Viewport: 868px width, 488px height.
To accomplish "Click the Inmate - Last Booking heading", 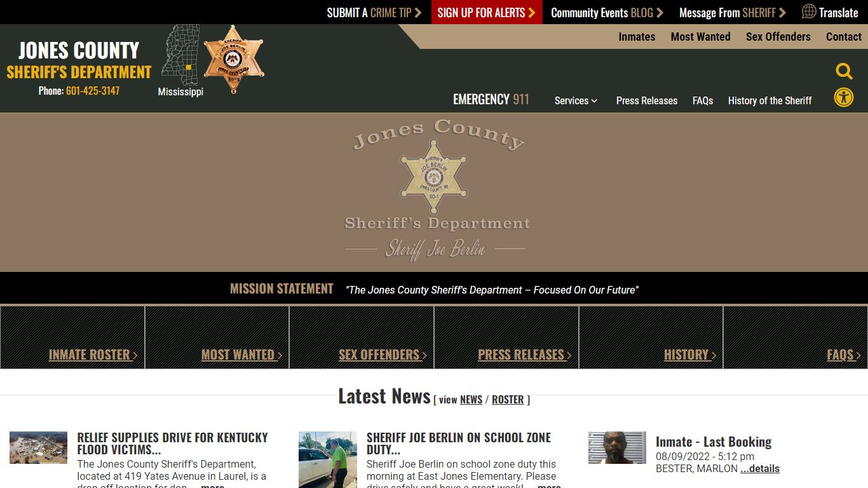I will 714,442.
